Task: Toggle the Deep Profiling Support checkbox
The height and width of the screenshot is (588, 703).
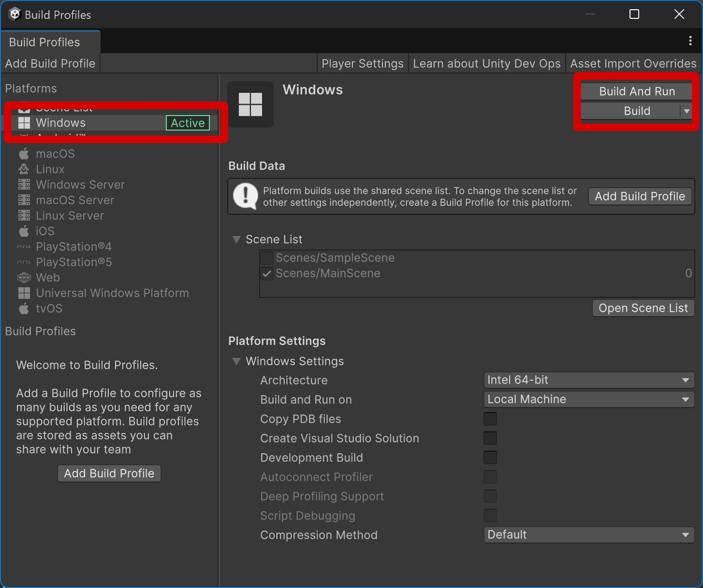Action: (x=490, y=496)
